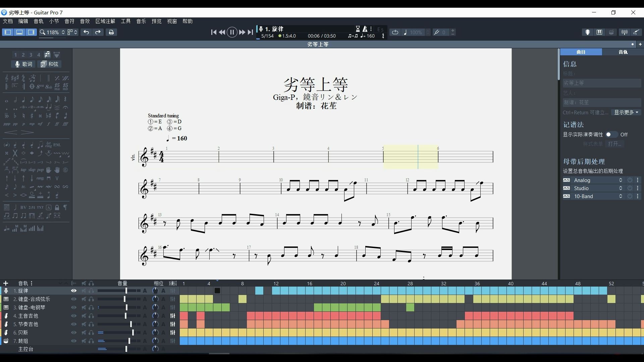
Task: Select the treble clef icon in palette
Action: [x=6, y=78]
